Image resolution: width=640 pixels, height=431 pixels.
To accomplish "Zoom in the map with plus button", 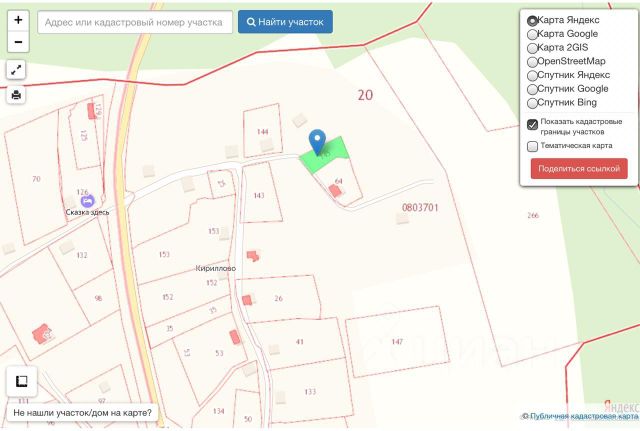I will pyautogui.click(x=18, y=20).
